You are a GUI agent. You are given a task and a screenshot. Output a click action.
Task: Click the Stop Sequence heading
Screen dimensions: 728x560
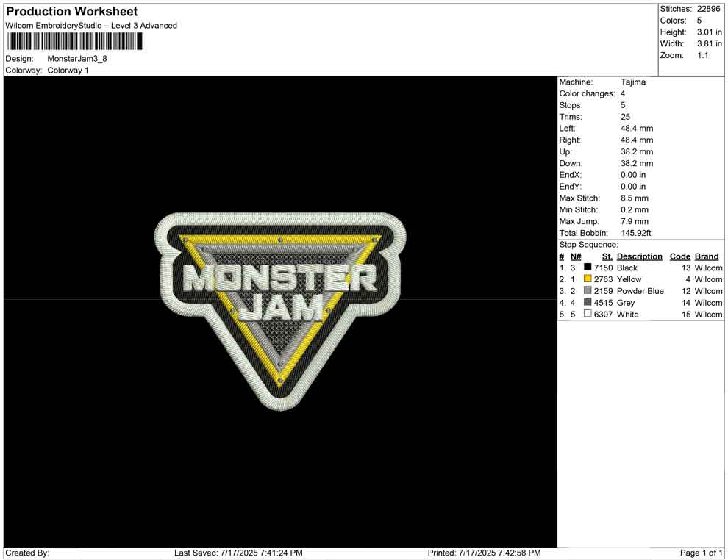[x=588, y=245]
